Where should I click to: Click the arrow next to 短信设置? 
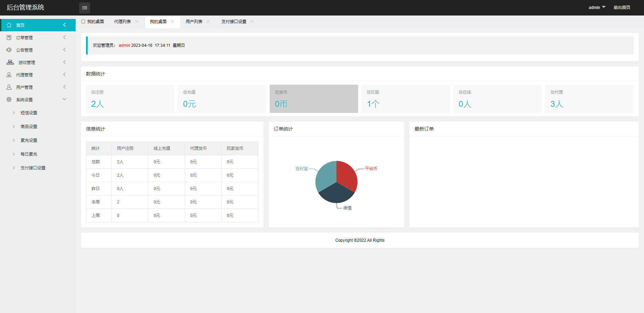point(14,113)
